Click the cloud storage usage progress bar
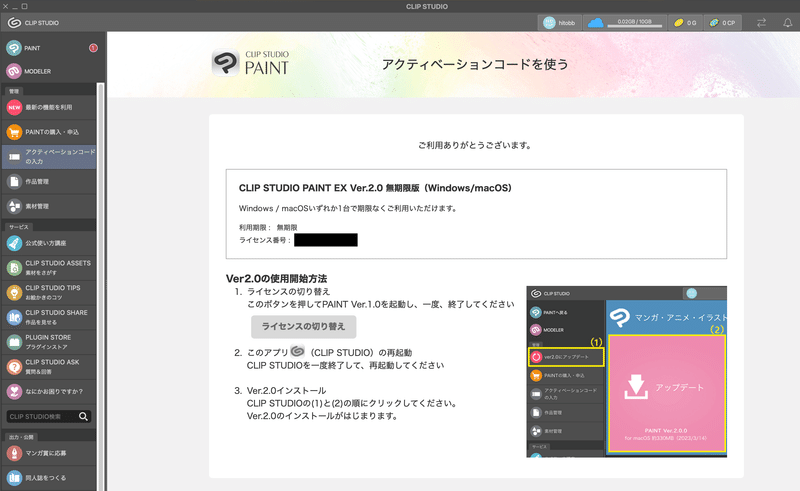The image size is (800, 491). pyautogui.click(x=634, y=27)
